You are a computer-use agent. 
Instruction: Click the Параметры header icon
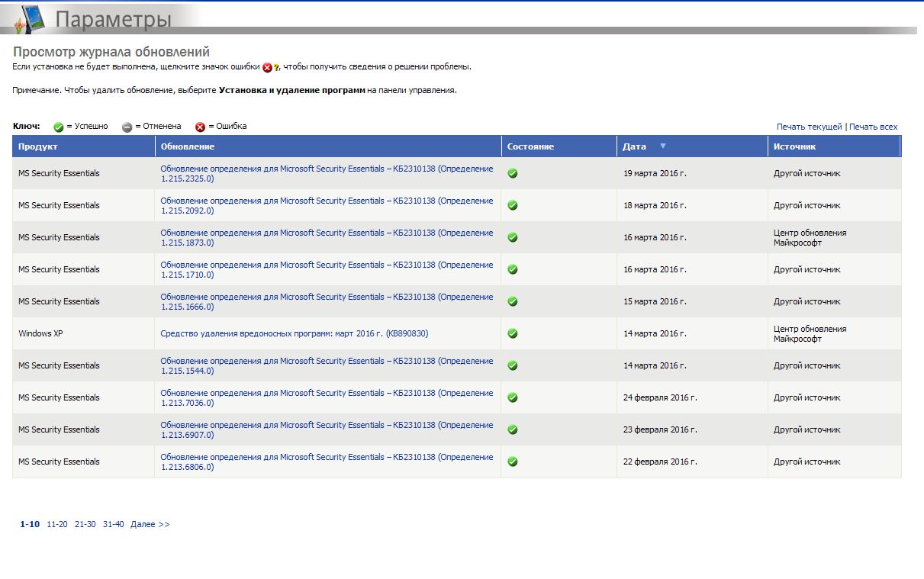pos(29,18)
